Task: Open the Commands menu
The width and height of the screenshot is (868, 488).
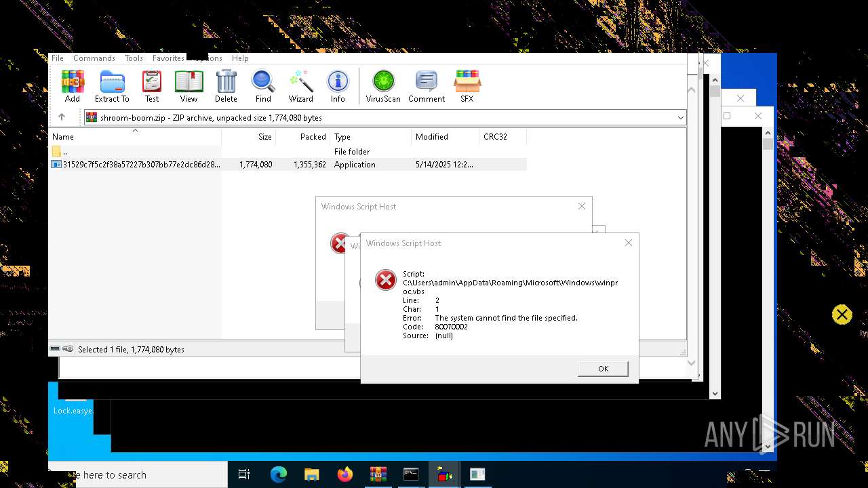Action: 94,58
